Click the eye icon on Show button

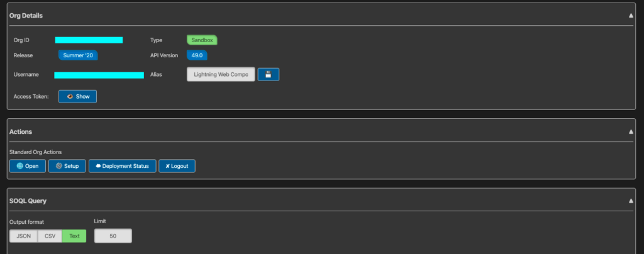coord(70,96)
